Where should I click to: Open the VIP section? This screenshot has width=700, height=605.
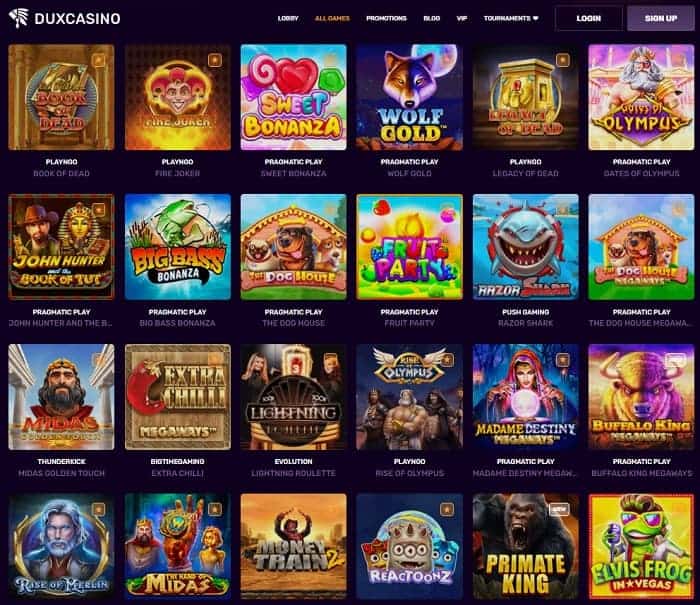(462, 18)
